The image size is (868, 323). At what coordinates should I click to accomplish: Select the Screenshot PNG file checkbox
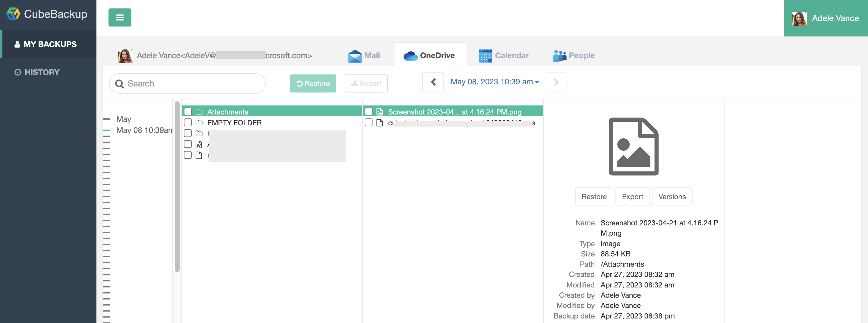(x=369, y=111)
